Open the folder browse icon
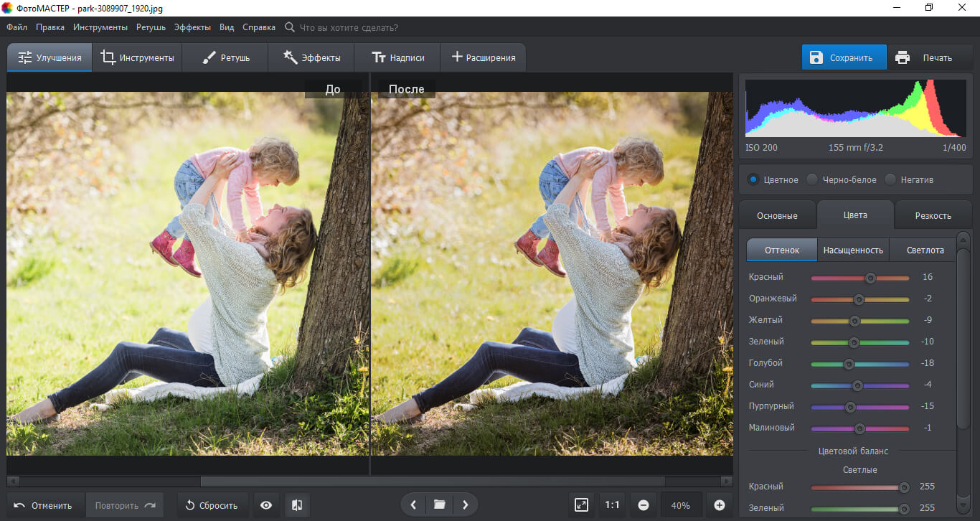 [x=439, y=505]
